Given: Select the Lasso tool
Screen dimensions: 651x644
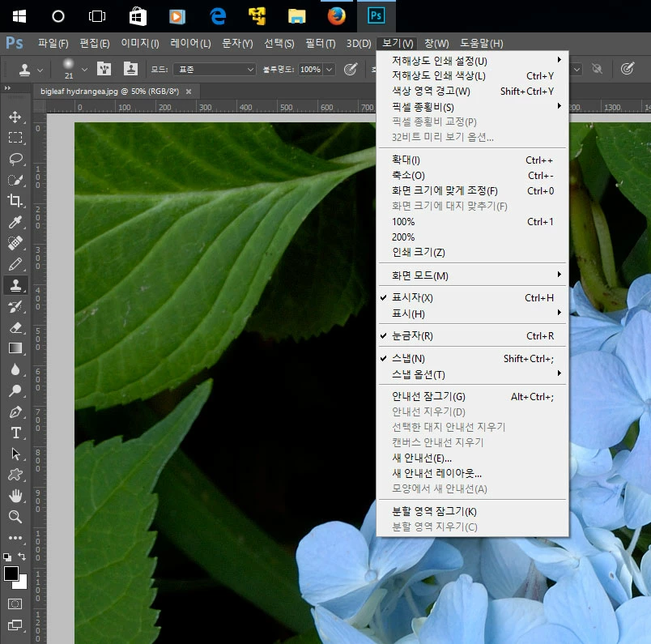Looking at the screenshot, I should click(15, 159).
